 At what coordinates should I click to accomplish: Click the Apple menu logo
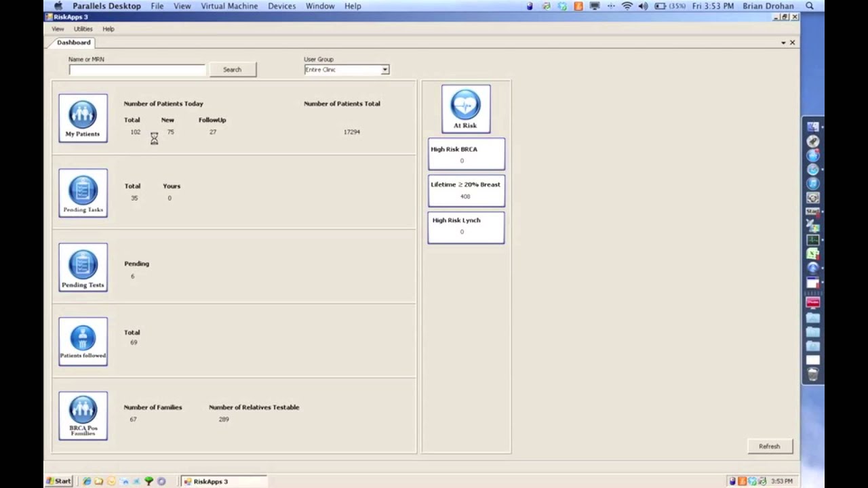pos(58,6)
